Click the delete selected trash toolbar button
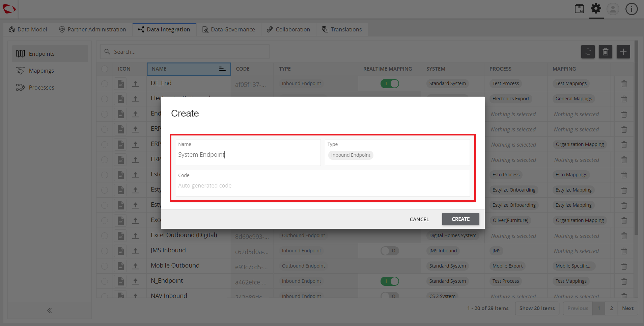644x326 pixels. 606,52
